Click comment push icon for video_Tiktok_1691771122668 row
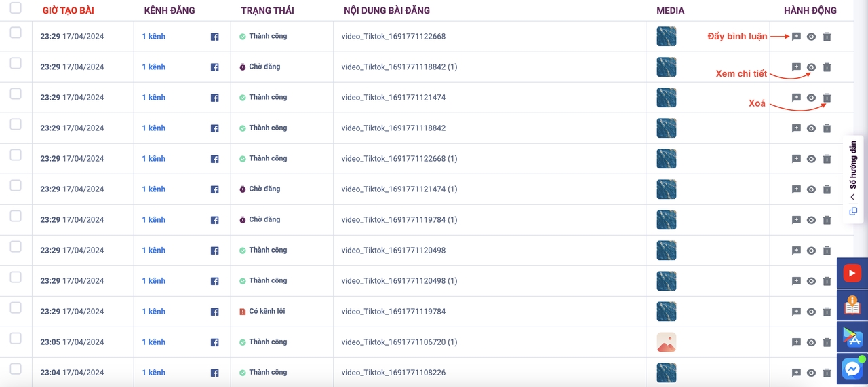The width and height of the screenshot is (868, 387). [796, 37]
